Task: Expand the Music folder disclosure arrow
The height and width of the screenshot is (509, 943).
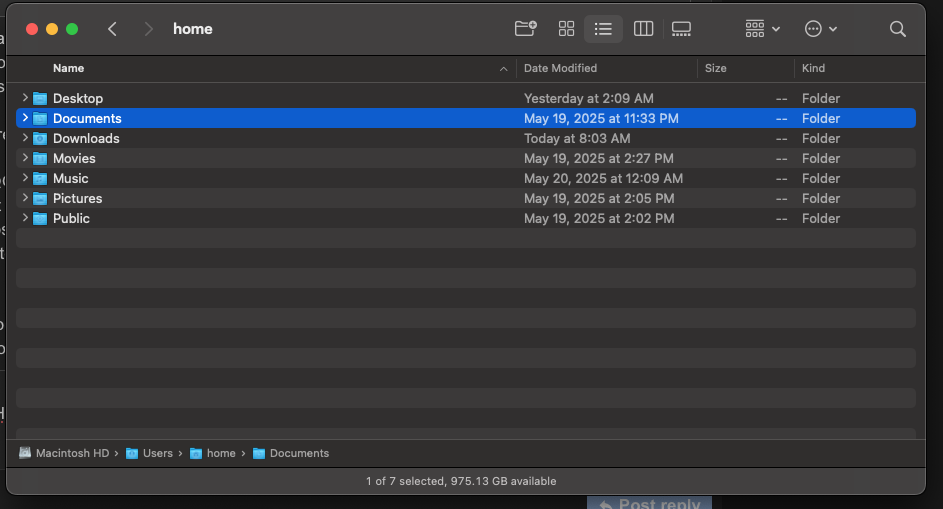Action: click(x=25, y=177)
